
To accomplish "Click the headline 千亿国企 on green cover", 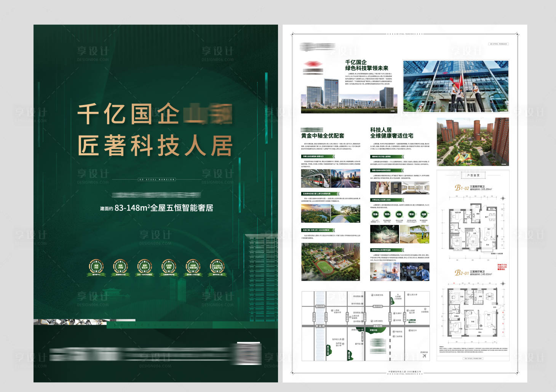I will pyautogui.click(x=128, y=114).
